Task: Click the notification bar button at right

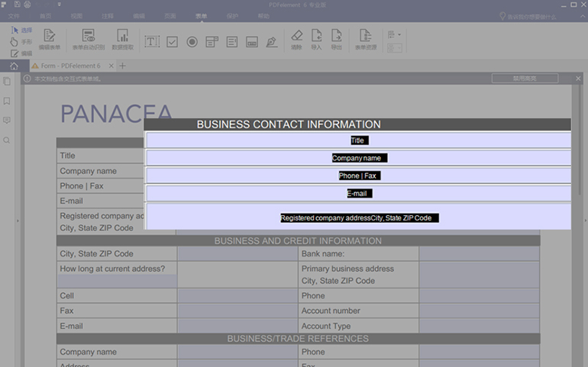Action: (x=524, y=79)
